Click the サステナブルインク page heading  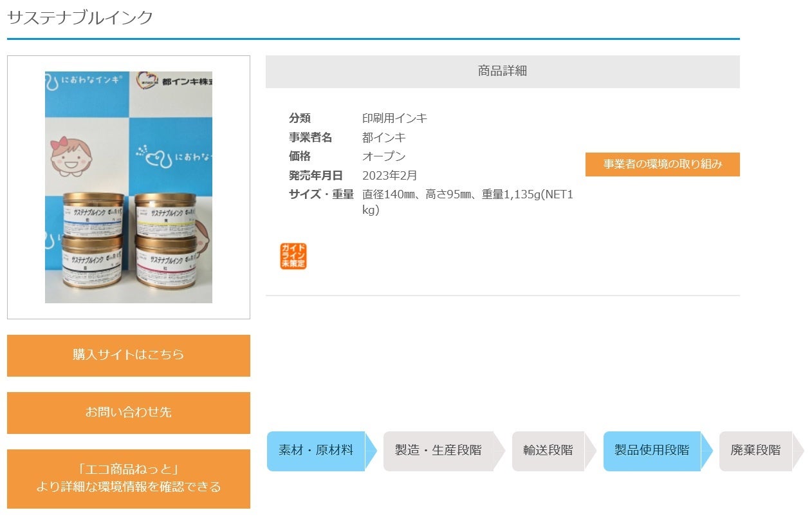[x=80, y=17]
